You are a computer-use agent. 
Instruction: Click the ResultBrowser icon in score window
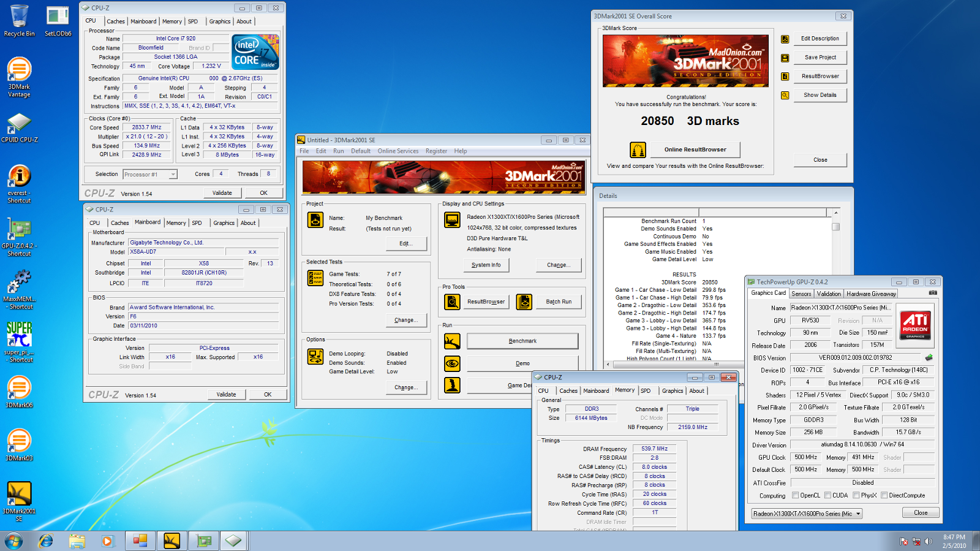785,77
